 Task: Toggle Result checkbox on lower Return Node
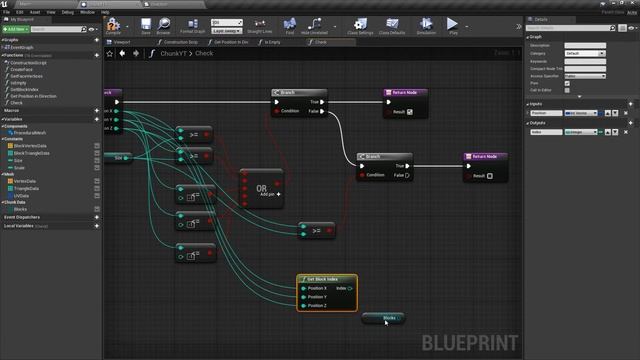click(x=490, y=176)
